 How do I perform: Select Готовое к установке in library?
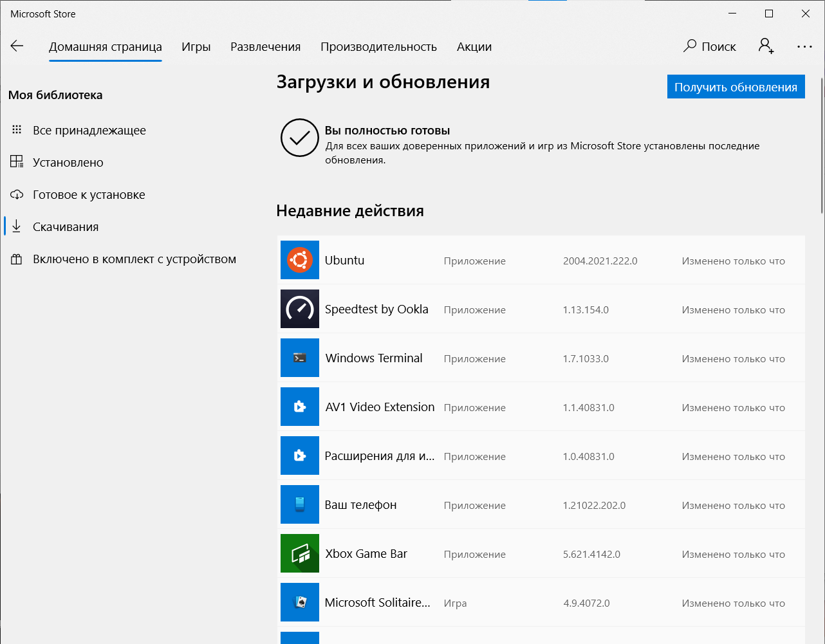[89, 194]
